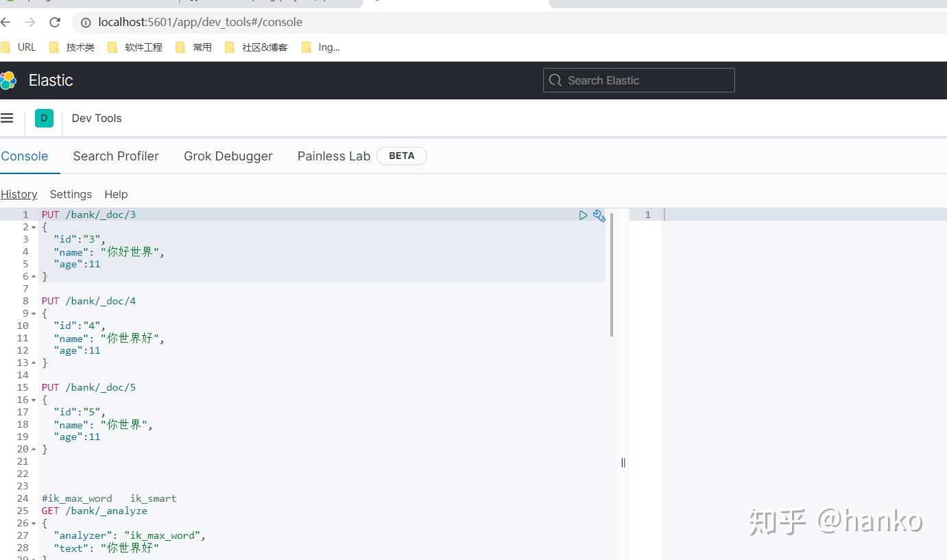
Task: Click the browser refresh icon
Action: 55,22
